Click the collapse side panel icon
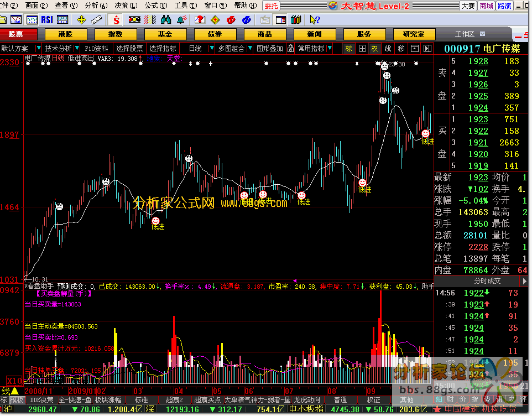The image size is (532, 416). point(427,49)
